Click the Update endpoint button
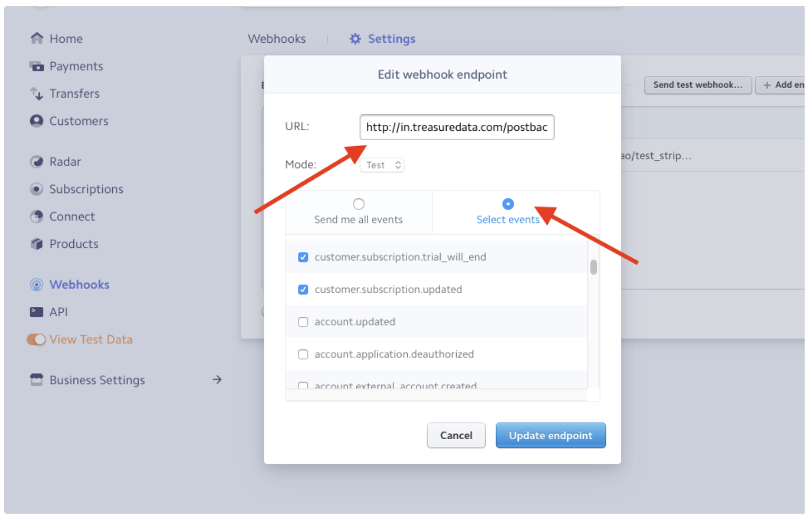812x522 pixels. click(550, 436)
